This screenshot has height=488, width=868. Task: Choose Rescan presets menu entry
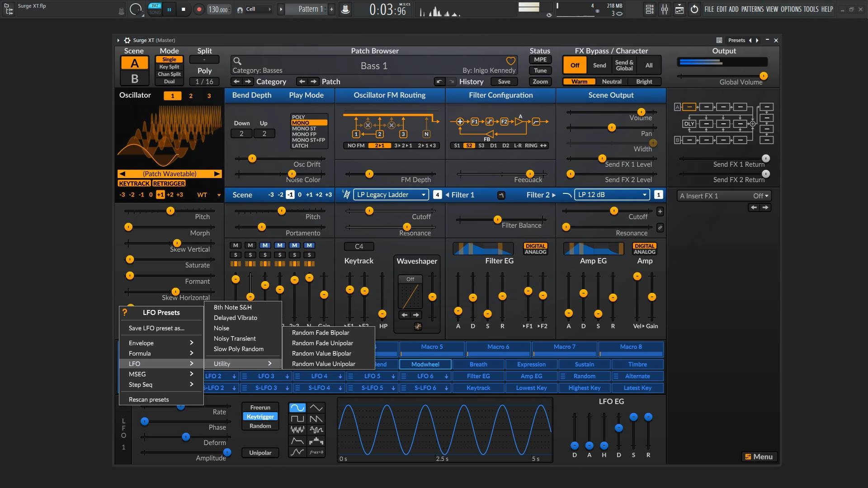[161, 399]
